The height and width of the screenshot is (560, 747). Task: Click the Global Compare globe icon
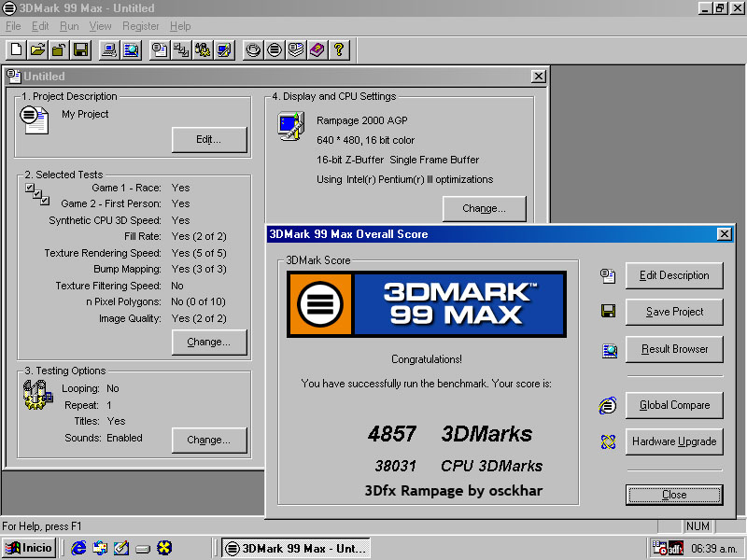[609, 405]
